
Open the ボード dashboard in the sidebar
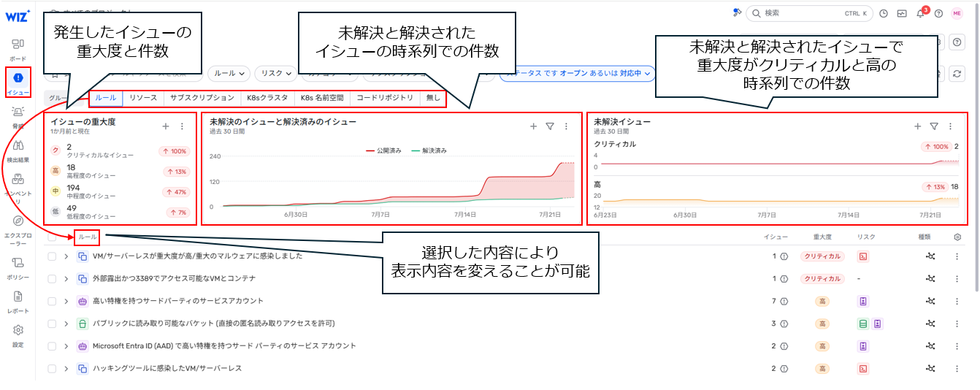[x=18, y=48]
